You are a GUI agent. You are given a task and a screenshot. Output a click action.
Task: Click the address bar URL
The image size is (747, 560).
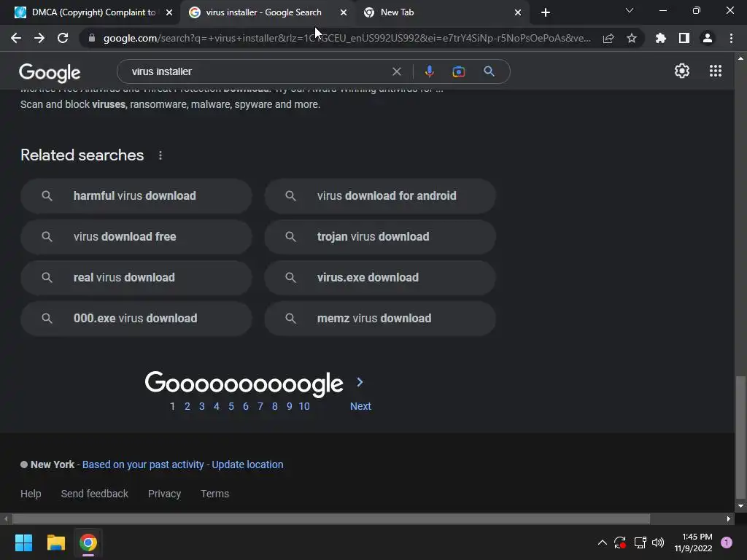(347, 38)
